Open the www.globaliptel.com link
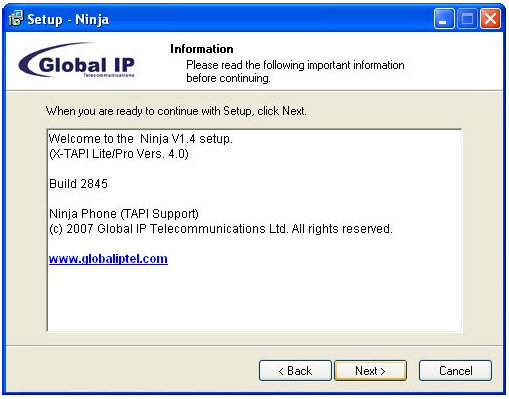Screen dimensions: 509x399 [108, 259]
